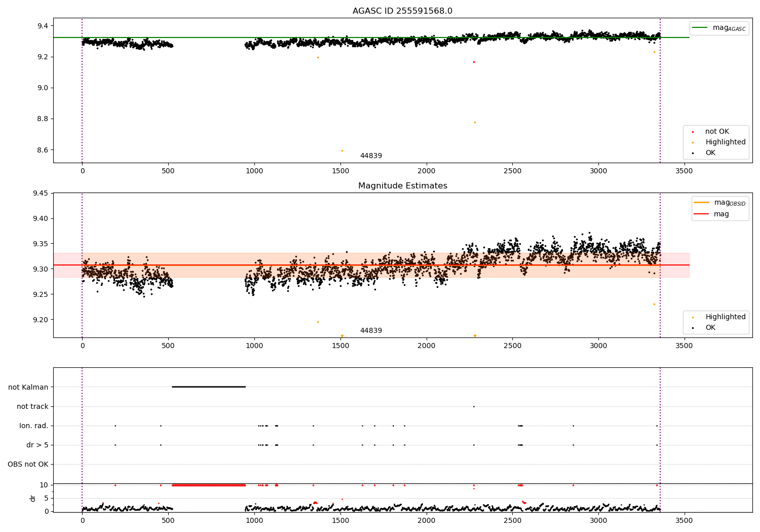The image size is (760, 532).
Task: Click the '44839' label in the middle plot
Action: tap(371, 331)
